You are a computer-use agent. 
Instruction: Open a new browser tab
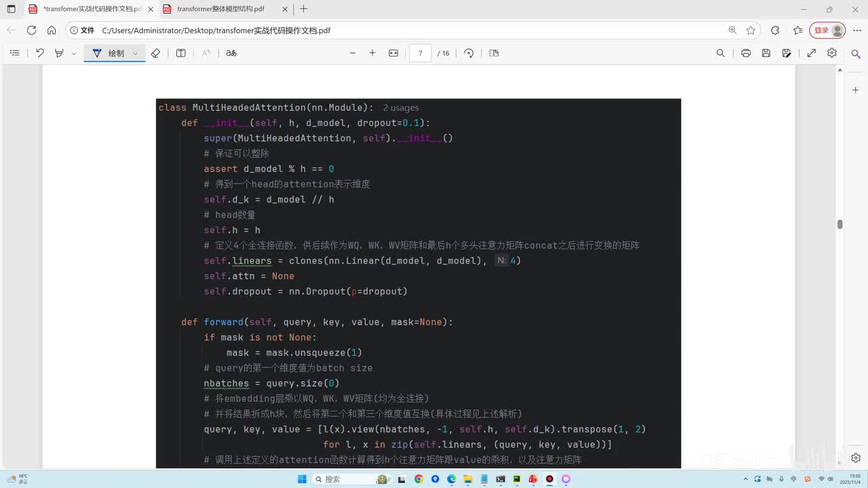[x=303, y=9]
